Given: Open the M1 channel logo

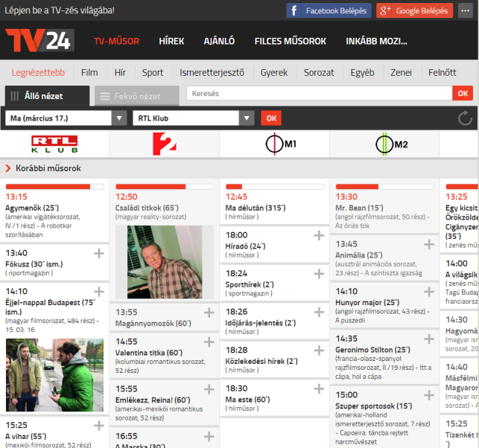Looking at the screenshot, I should (281, 144).
